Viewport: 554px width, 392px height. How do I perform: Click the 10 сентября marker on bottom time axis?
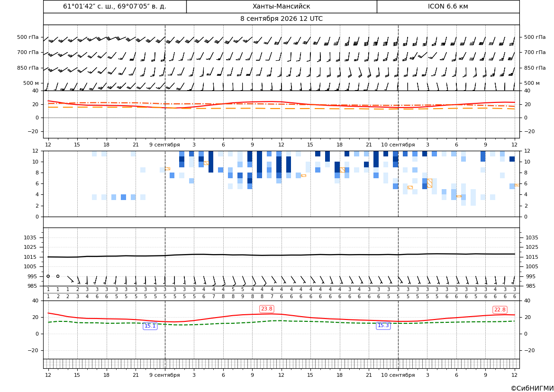[398, 375]
